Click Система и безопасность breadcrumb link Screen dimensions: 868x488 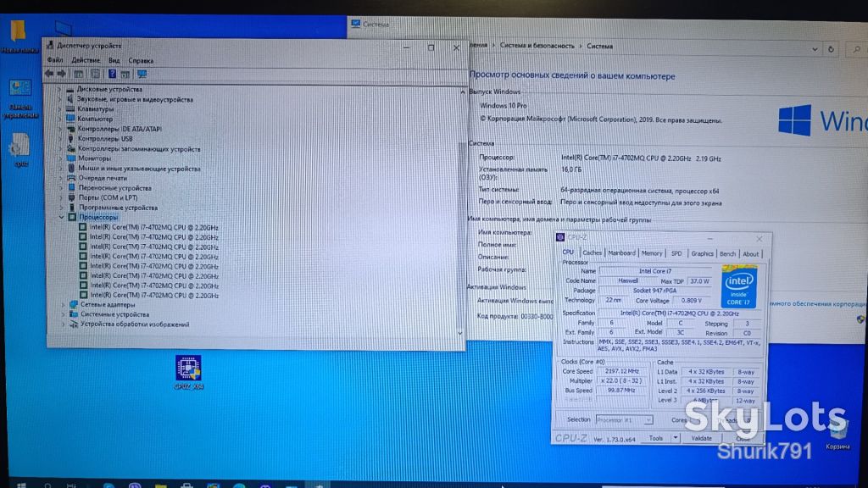pos(537,46)
